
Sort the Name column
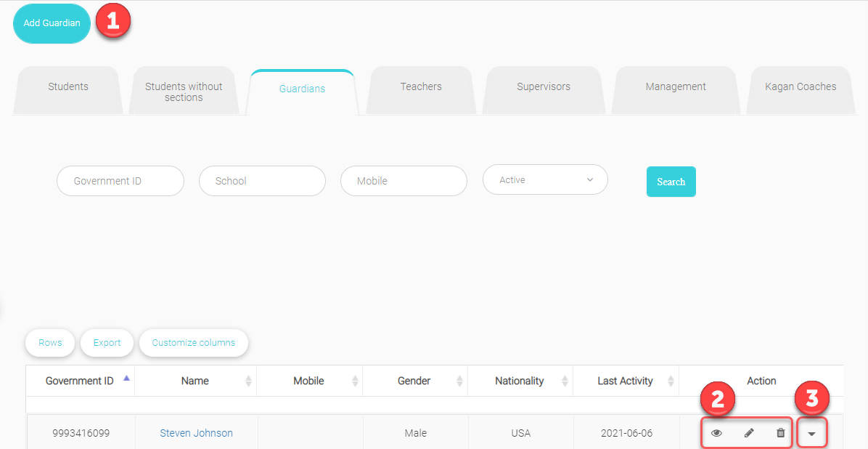click(x=249, y=381)
